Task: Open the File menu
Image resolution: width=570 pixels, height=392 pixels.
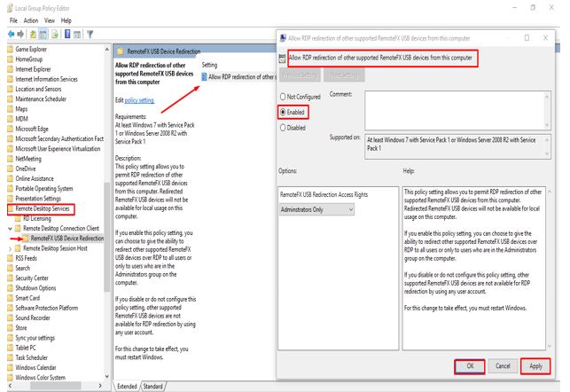Action: coord(13,20)
